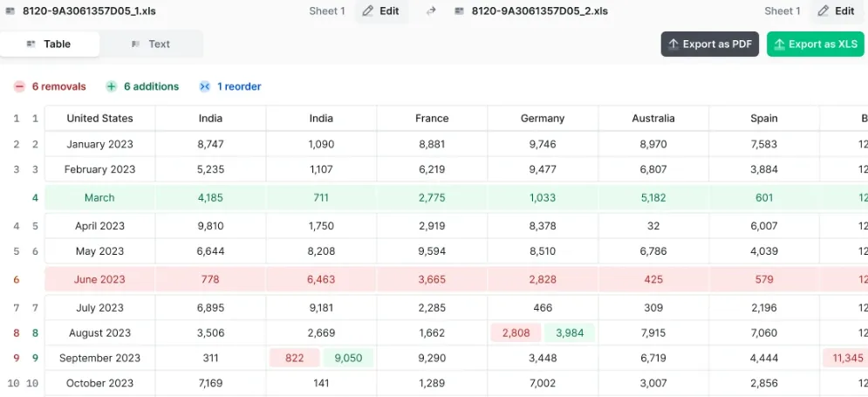
Task: Click the file icon beside 8120-9A3061357D05_2.xls
Action: tap(459, 11)
